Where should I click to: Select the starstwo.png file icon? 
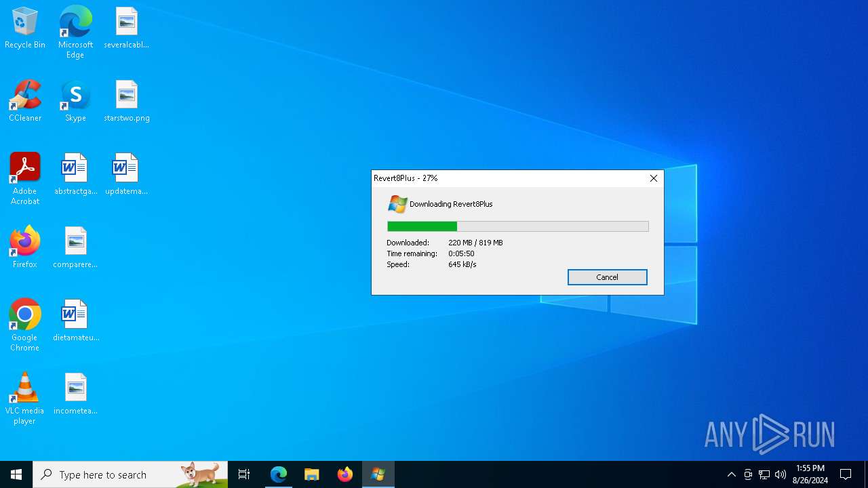click(127, 102)
